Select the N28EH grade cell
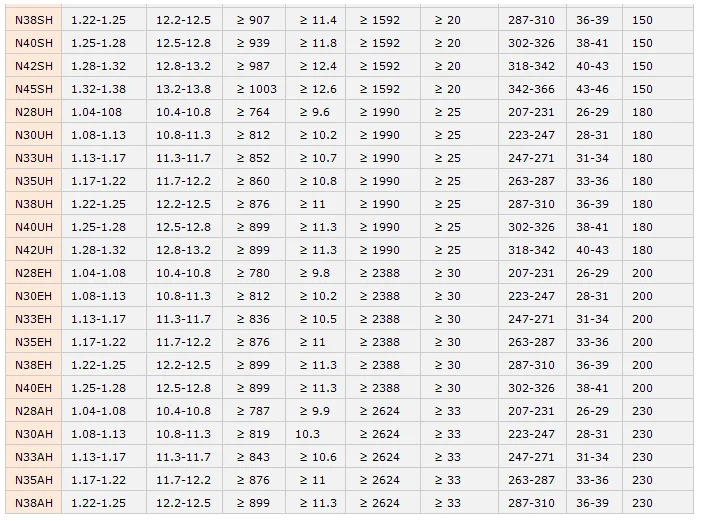The image size is (702, 521). pyautogui.click(x=34, y=273)
